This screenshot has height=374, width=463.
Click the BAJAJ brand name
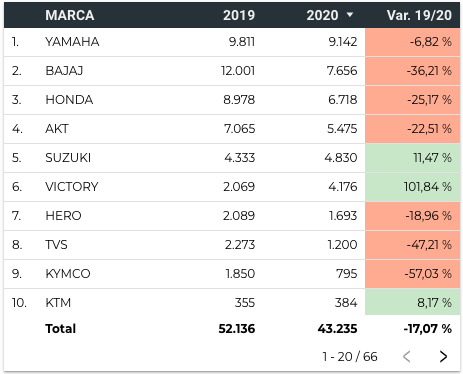click(x=64, y=71)
